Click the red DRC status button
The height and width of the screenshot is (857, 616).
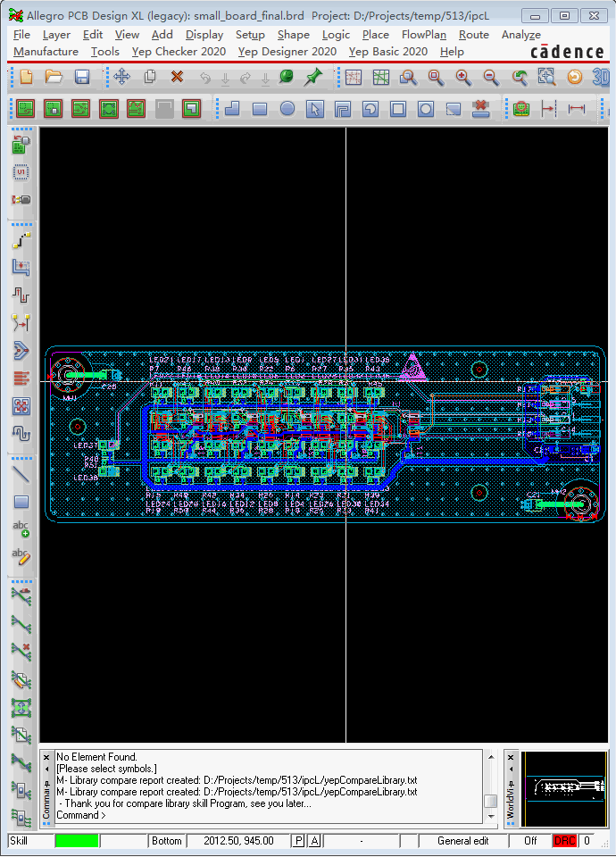(564, 841)
